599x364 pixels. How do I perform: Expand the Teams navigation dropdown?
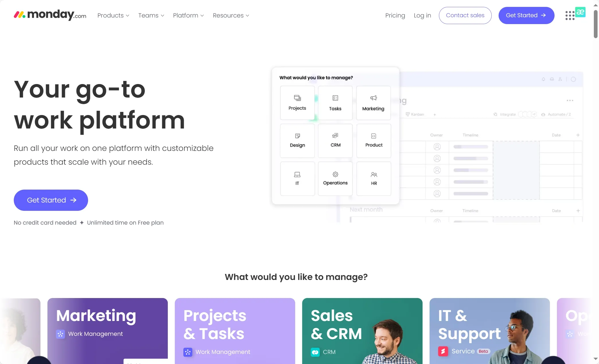pos(151,15)
